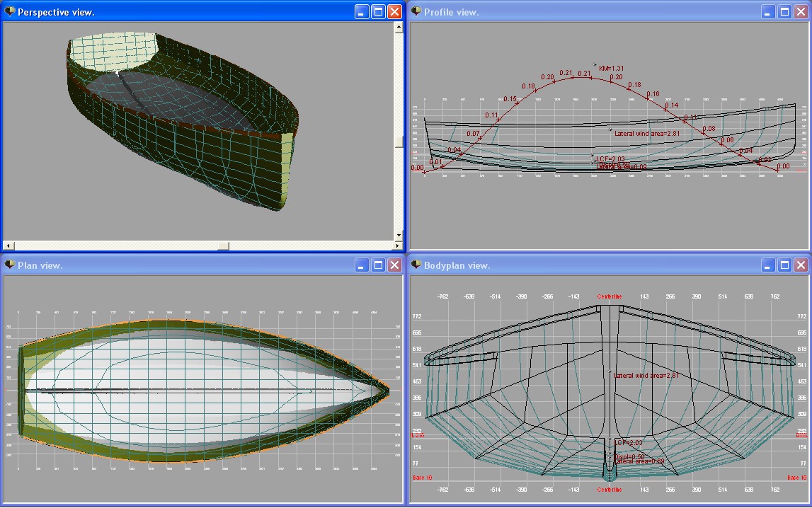The image size is (812, 508).
Task: Click the up arrow of Perspective vertical scrollbar
Action: pyautogui.click(x=399, y=28)
